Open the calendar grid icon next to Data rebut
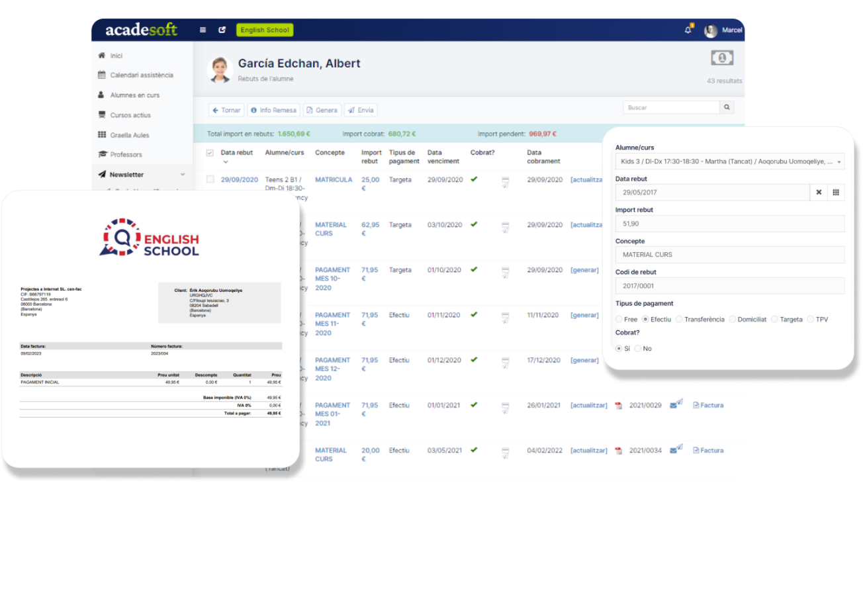Screen dimensions: 867x616 [836, 193]
